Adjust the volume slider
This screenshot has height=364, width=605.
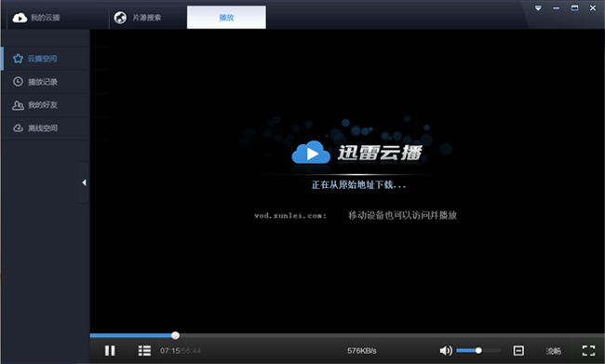(x=478, y=350)
